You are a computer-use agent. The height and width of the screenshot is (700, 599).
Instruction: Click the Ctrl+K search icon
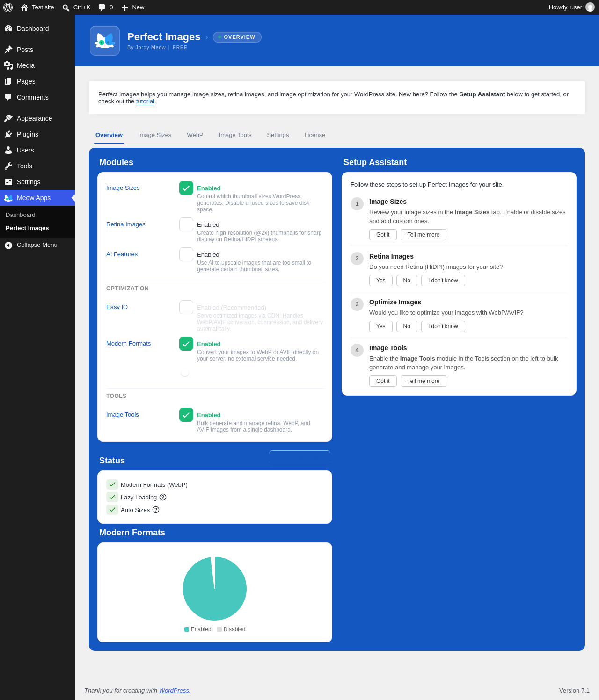[66, 7]
